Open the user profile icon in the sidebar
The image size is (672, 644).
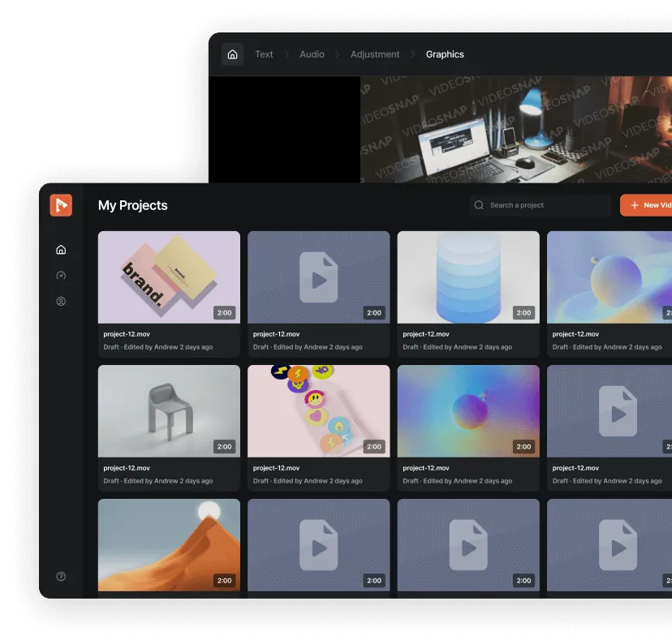click(x=61, y=301)
